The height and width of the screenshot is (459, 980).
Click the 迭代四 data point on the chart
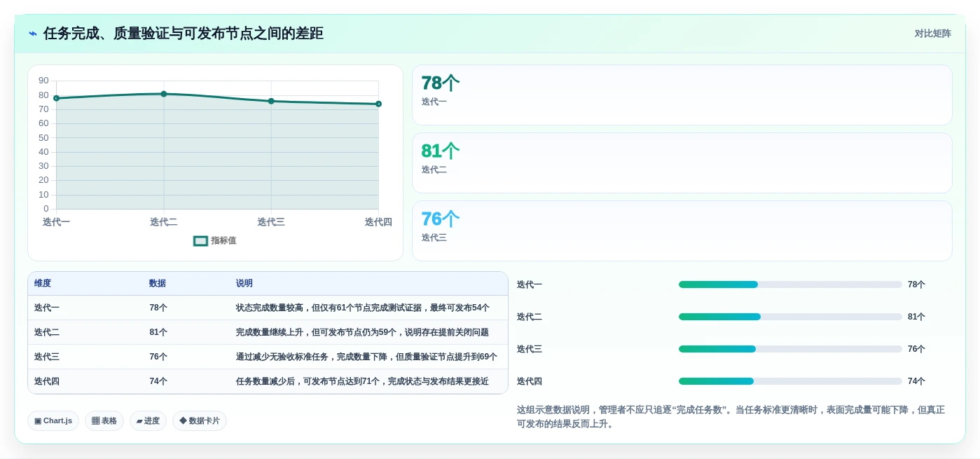pos(378,104)
